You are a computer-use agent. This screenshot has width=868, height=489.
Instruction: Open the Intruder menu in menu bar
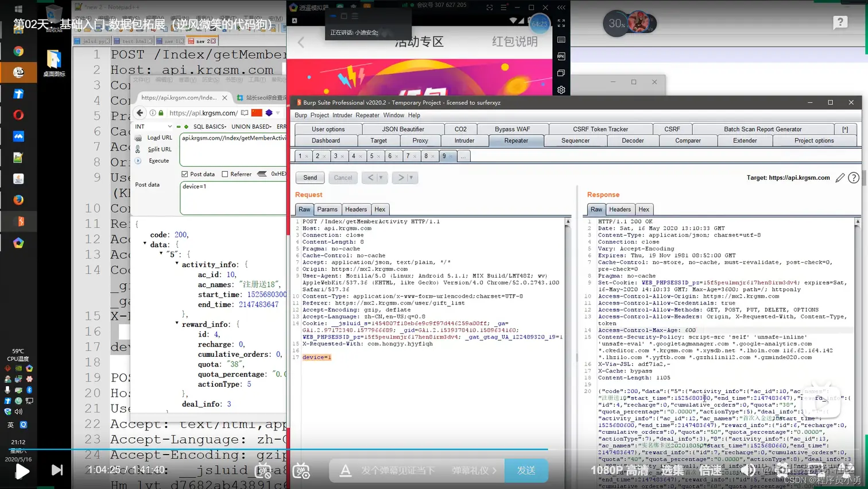coord(342,115)
